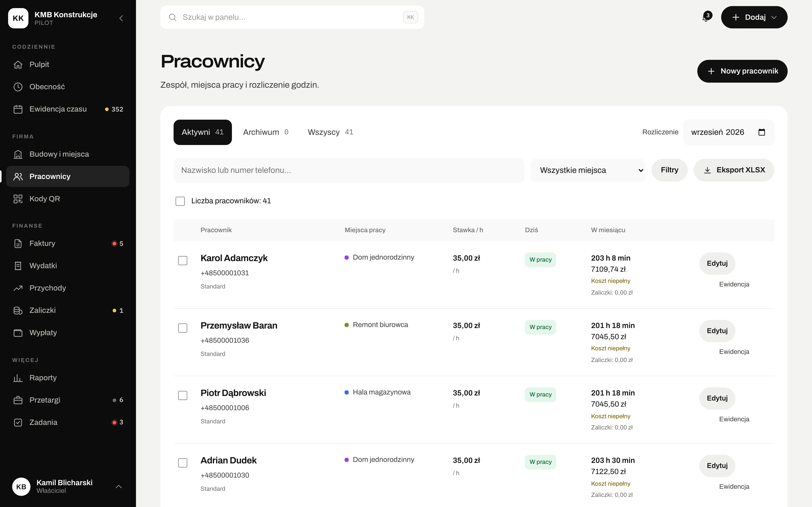Go to Obecność clock icon
The image size is (812, 507).
(x=18, y=87)
